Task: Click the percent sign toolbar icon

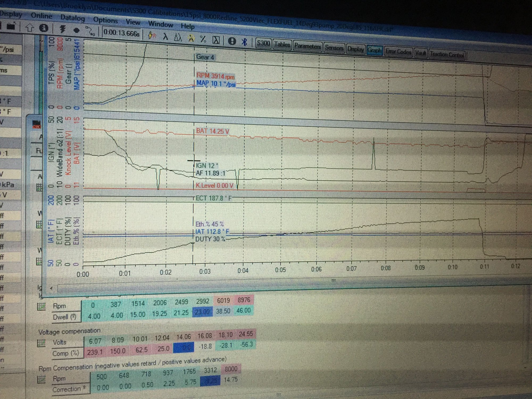Action: 203,39
